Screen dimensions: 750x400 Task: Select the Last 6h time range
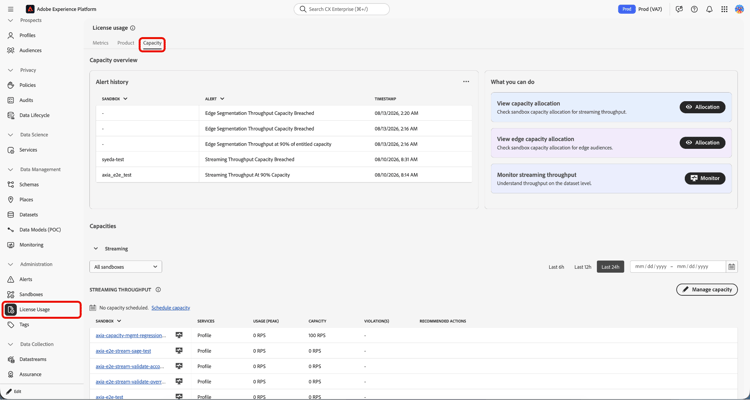[x=556, y=267]
